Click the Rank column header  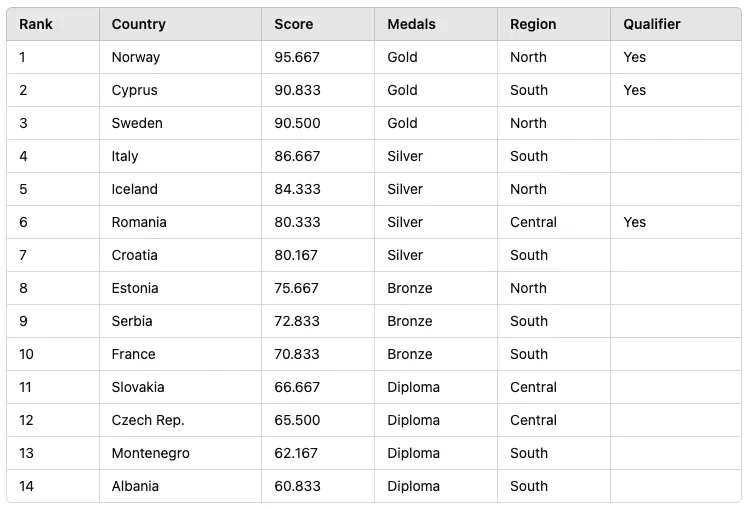[36, 24]
